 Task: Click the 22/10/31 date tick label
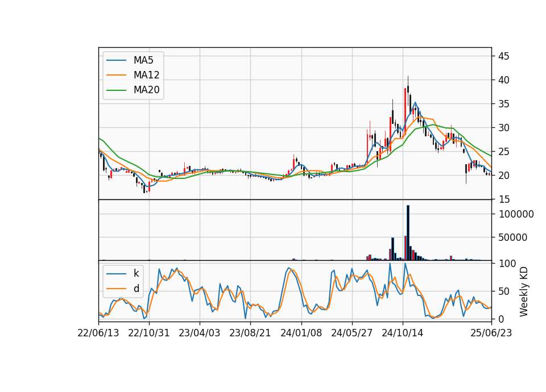(148, 333)
